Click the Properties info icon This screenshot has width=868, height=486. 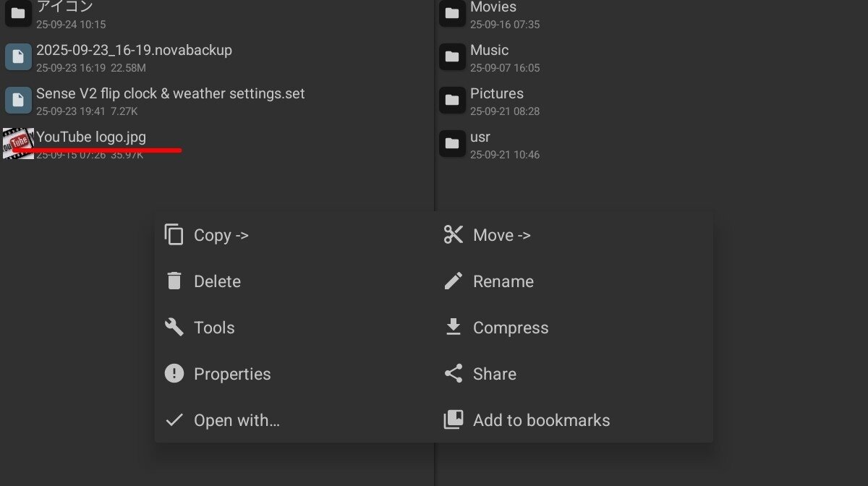[x=174, y=374]
